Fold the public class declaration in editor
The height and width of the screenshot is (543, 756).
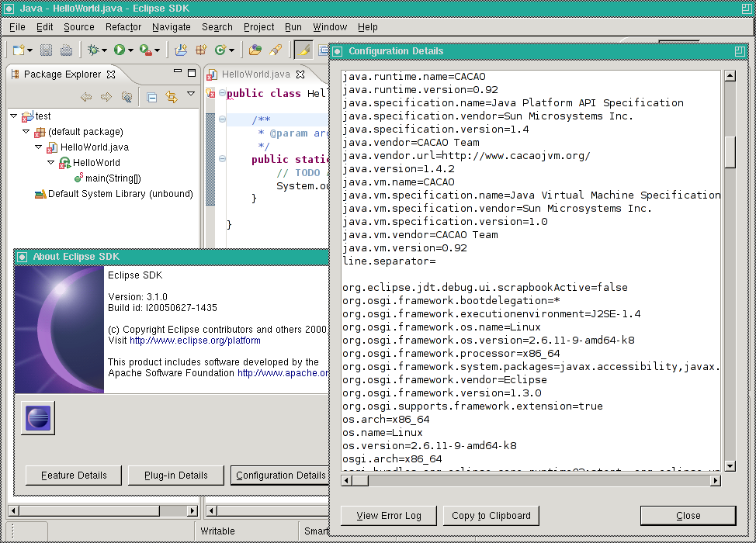tap(222, 93)
